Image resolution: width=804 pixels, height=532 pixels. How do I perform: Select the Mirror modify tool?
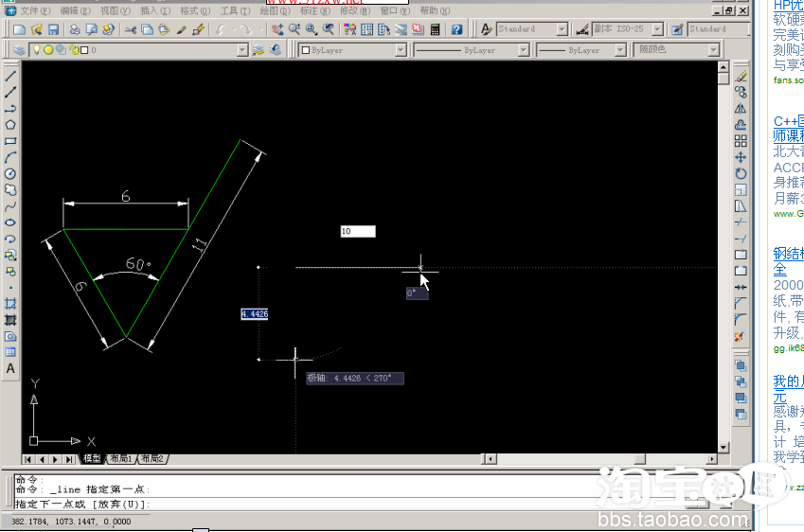741,109
